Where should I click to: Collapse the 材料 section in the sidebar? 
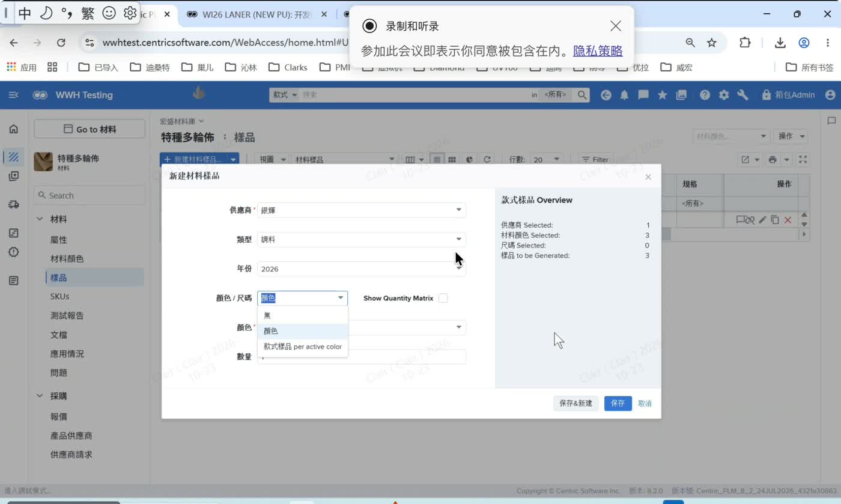point(40,219)
